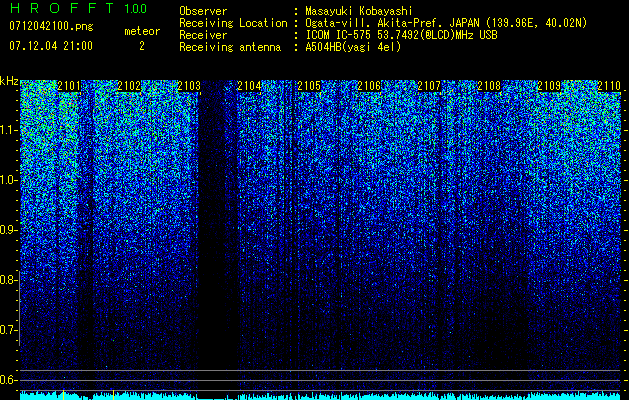This screenshot has height=400, width=629.
Task: Click the 2105 time marker
Action: (x=309, y=86)
